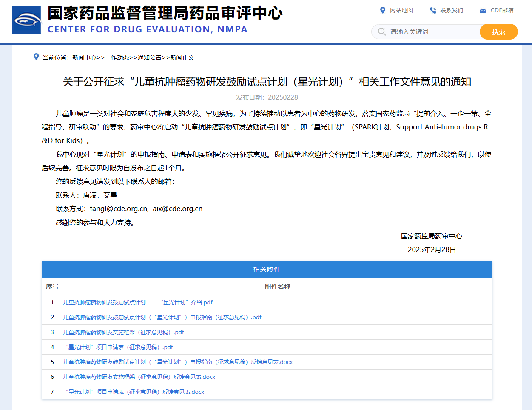This screenshot has width=532, height=410.
Task: Click the 相关附件 blue header bar
Action: pos(267,269)
